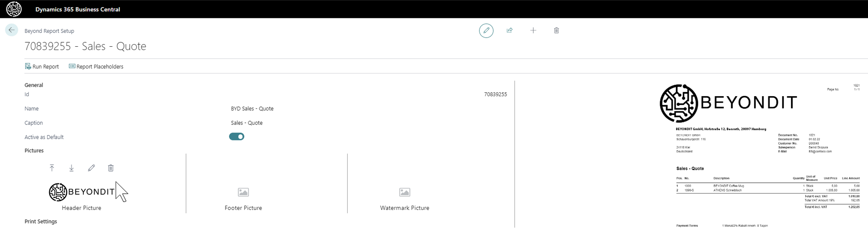Edit header picture using pencil icon

click(91, 168)
